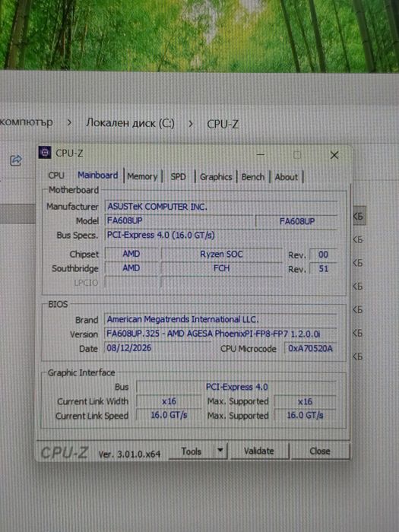Click the Southbridge 'FCH' field
The height and width of the screenshot is (532, 399).
pyautogui.click(x=221, y=269)
